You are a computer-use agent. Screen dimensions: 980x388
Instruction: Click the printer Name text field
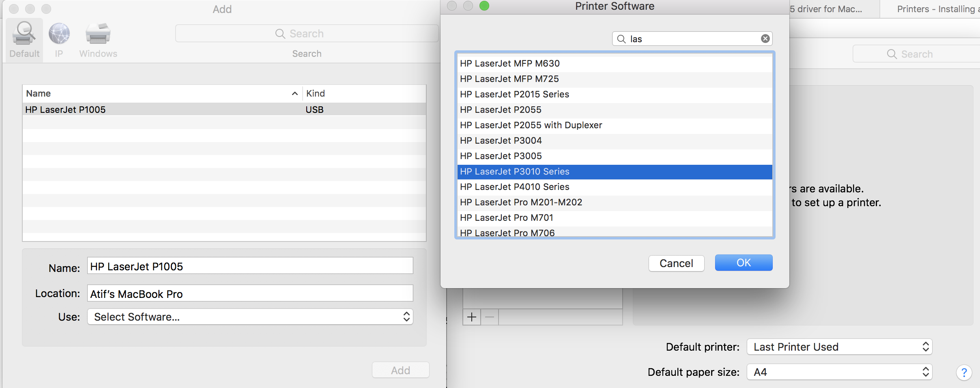click(x=250, y=267)
